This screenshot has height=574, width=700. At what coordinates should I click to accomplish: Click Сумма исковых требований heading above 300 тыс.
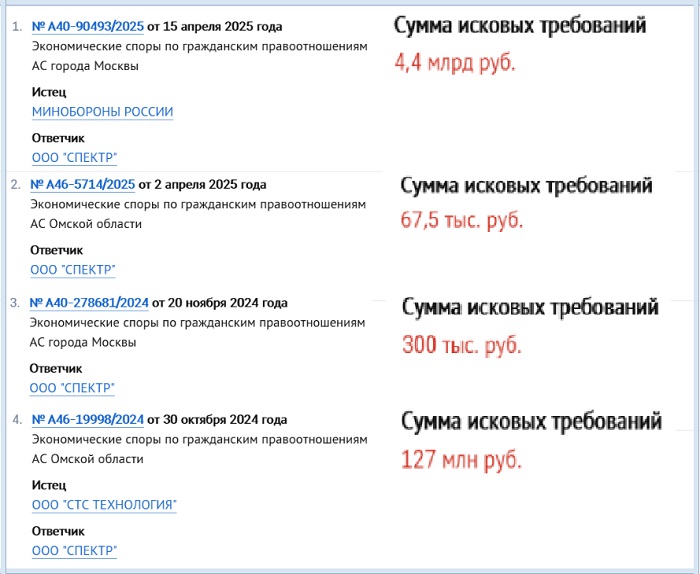(530, 307)
